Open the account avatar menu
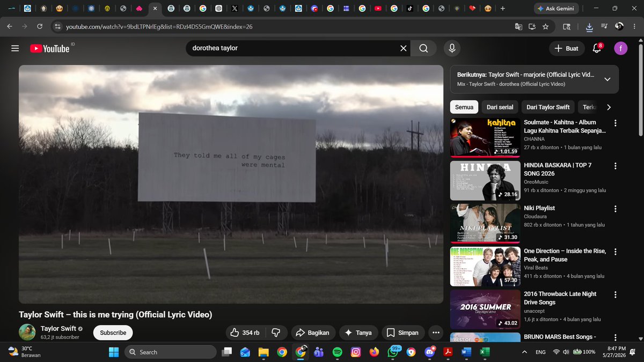The image size is (644, 362). [621, 48]
